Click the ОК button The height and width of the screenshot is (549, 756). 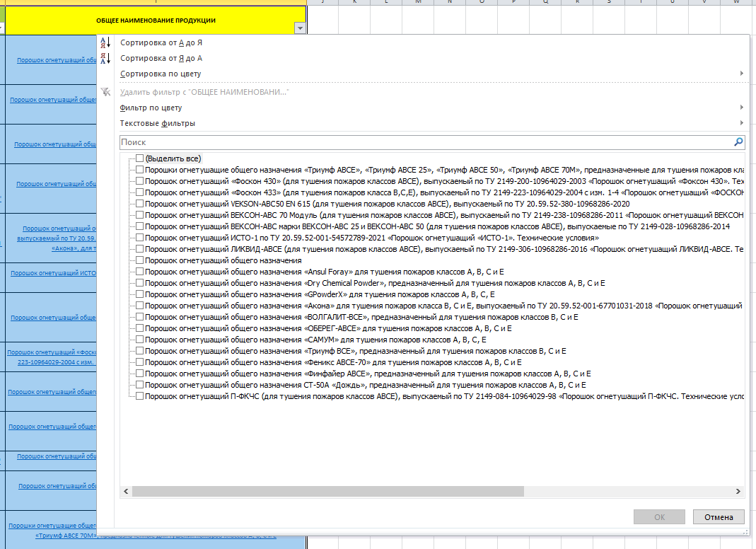tap(659, 516)
